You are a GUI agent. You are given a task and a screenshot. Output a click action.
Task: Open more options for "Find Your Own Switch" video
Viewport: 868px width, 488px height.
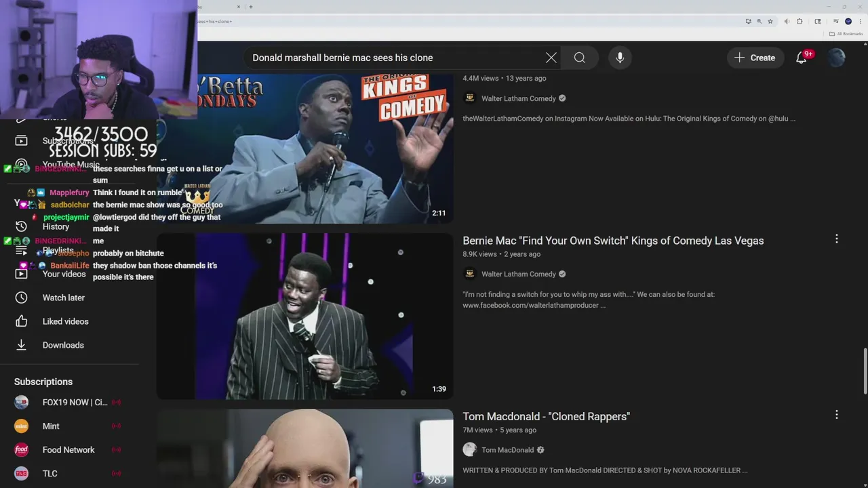coord(837,239)
